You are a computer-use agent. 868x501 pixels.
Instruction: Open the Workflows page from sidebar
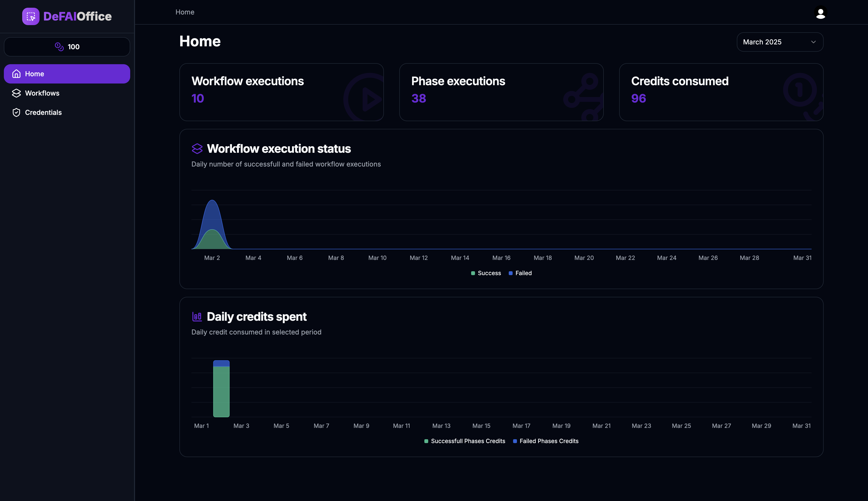point(42,93)
